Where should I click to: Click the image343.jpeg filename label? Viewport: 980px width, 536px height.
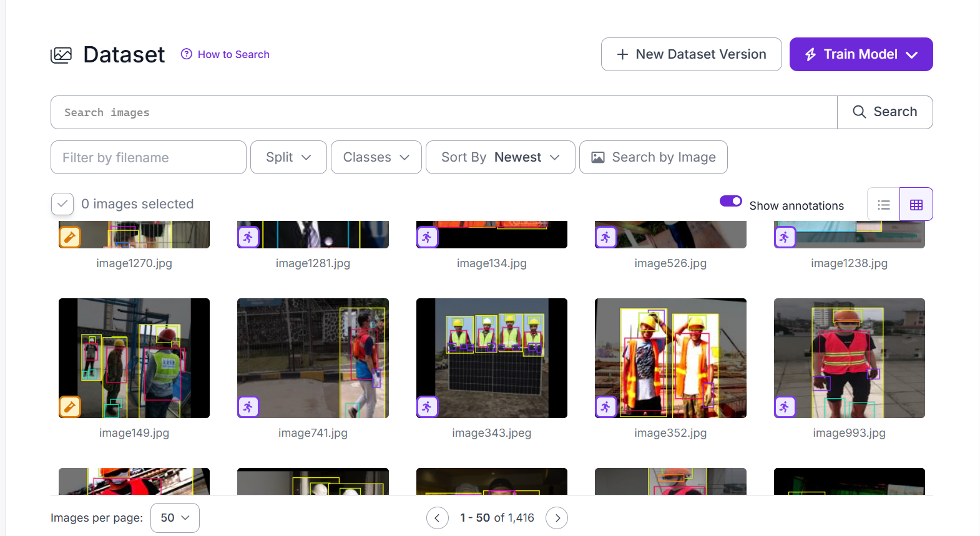(x=492, y=433)
